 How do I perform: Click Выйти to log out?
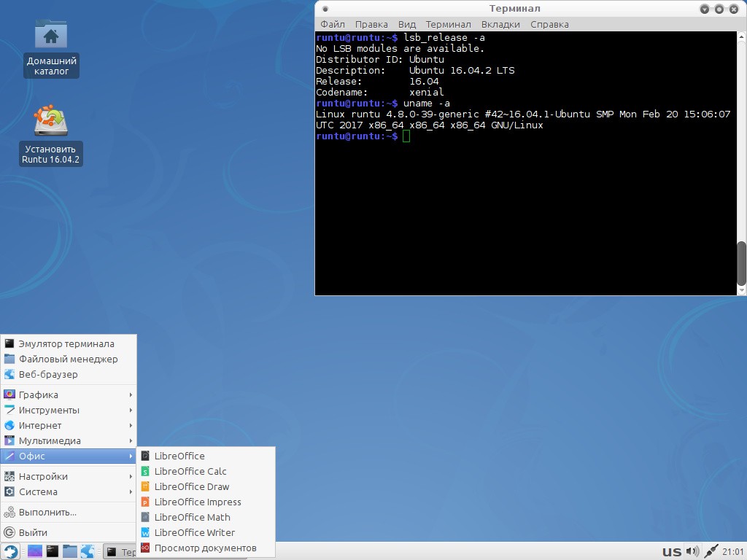33,532
